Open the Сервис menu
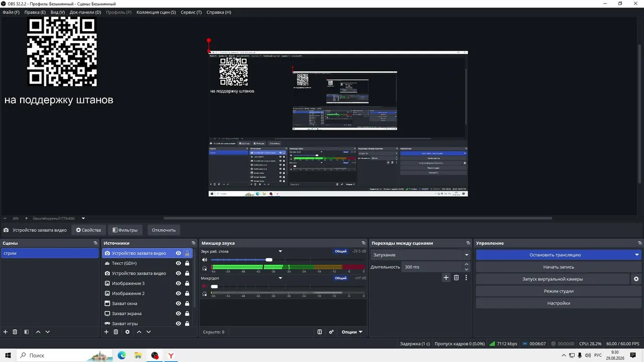The width and height of the screenshot is (644, 362). [191, 12]
